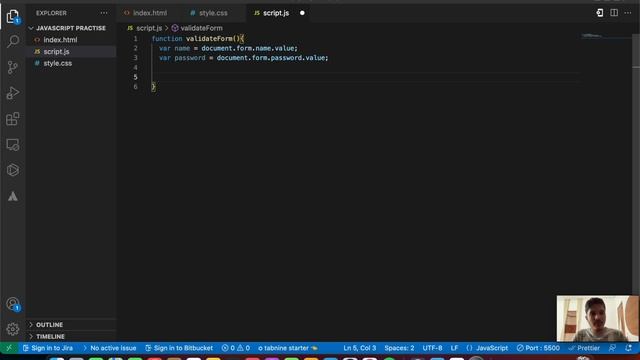Image resolution: width=640 pixels, height=360 pixels.
Task: Click the Explorer more actions ellipsis
Action: click(104, 13)
